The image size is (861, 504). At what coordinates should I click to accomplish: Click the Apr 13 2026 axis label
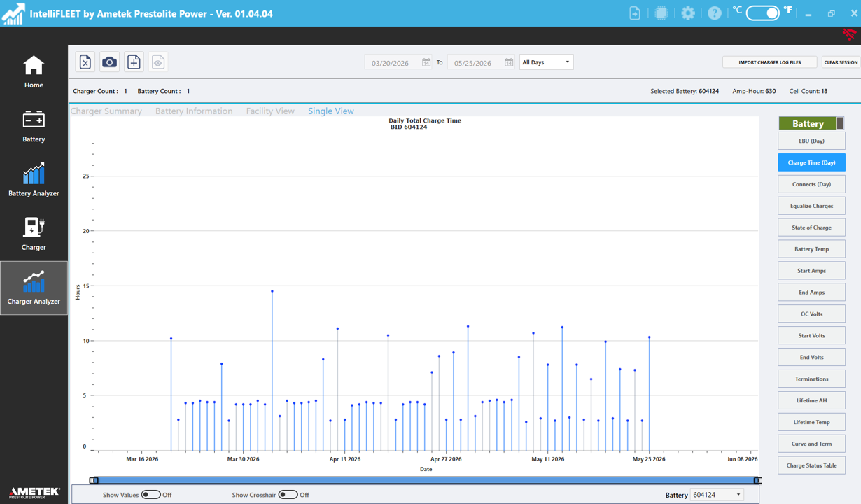click(344, 459)
